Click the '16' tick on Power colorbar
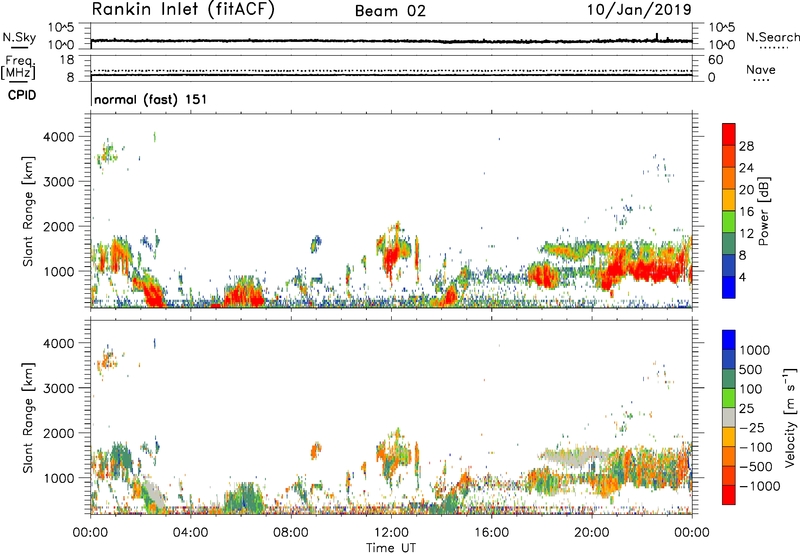The image size is (800, 554). (746, 212)
